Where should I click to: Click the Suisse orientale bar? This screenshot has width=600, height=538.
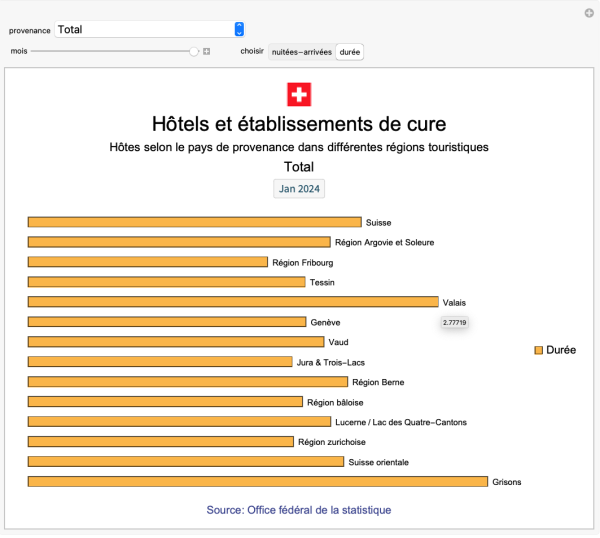click(x=186, y=462)
